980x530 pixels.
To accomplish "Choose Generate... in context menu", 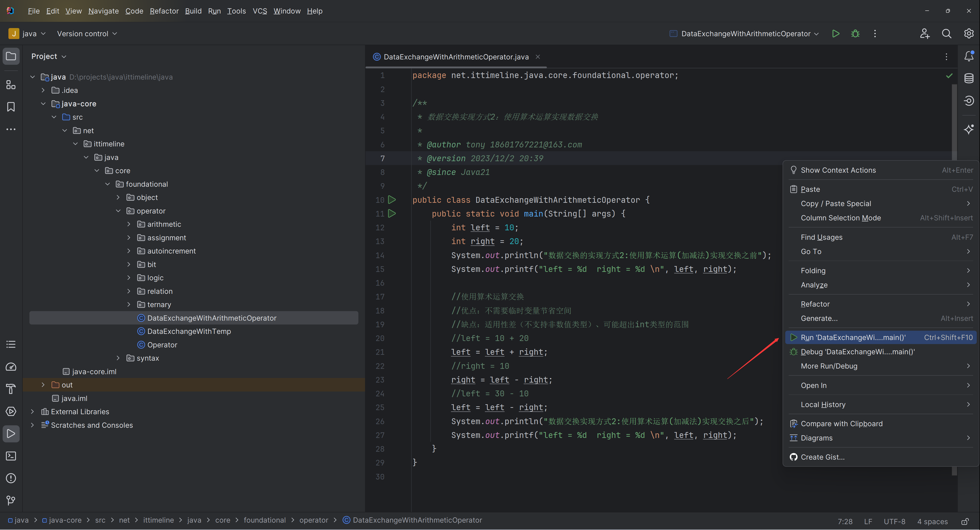I will [x=881, y=319].
